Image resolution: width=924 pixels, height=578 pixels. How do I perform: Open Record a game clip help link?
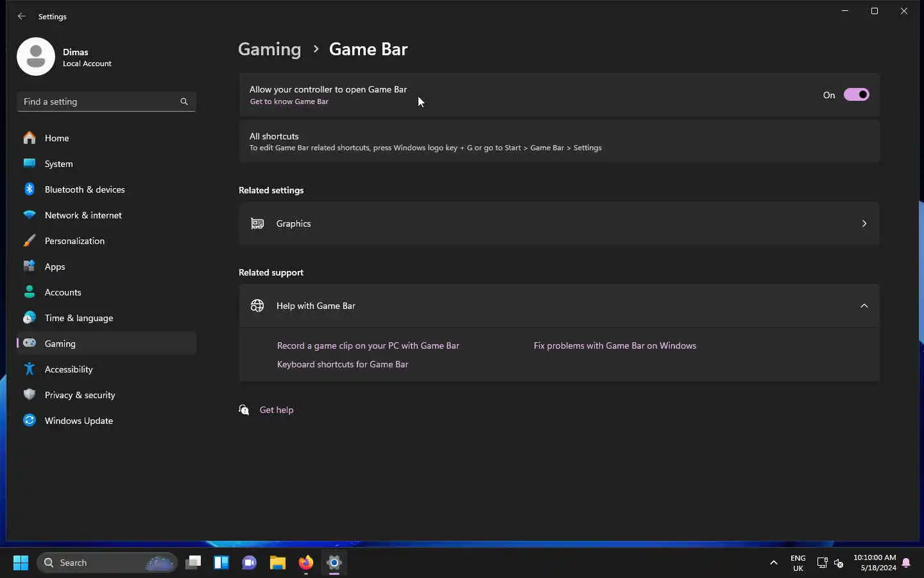tap(368, 346)
